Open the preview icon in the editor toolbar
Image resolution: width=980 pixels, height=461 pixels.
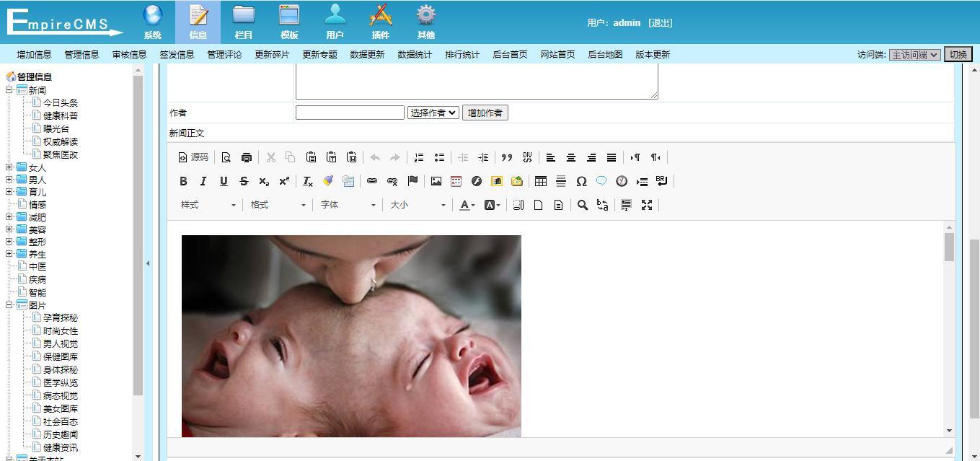[226, 157]
